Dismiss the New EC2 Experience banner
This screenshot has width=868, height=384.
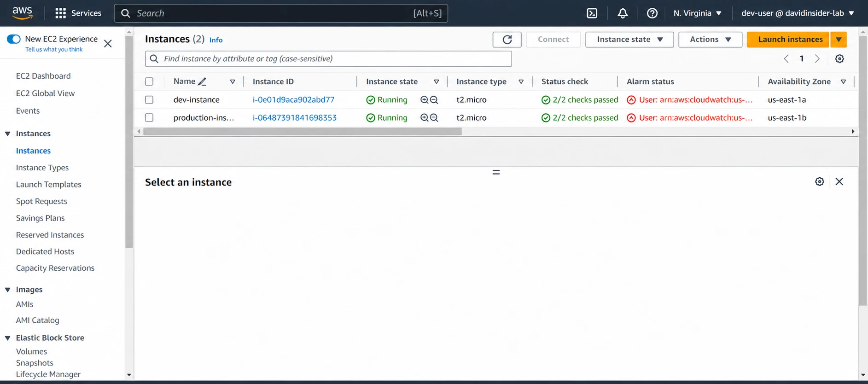108,44
